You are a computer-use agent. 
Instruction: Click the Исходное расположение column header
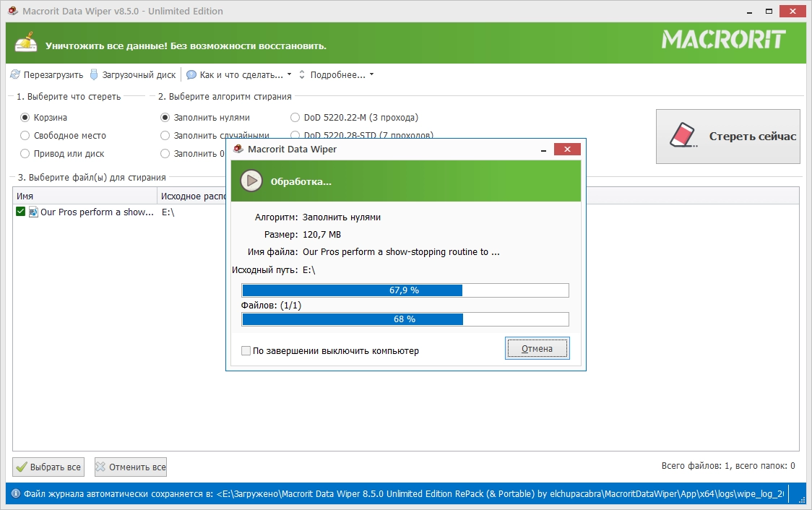192,196
